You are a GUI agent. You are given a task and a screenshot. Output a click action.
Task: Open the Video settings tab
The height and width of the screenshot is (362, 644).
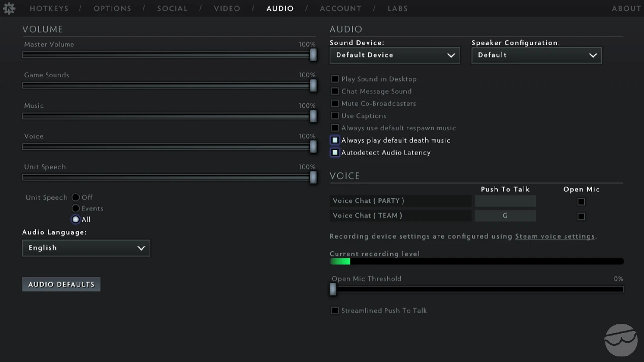pos(227,9)
